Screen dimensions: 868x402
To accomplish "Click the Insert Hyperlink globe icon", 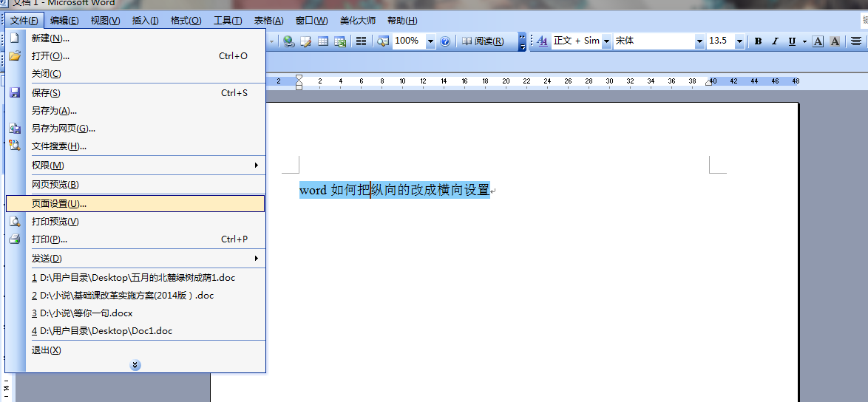I will (x=288, y=41).
